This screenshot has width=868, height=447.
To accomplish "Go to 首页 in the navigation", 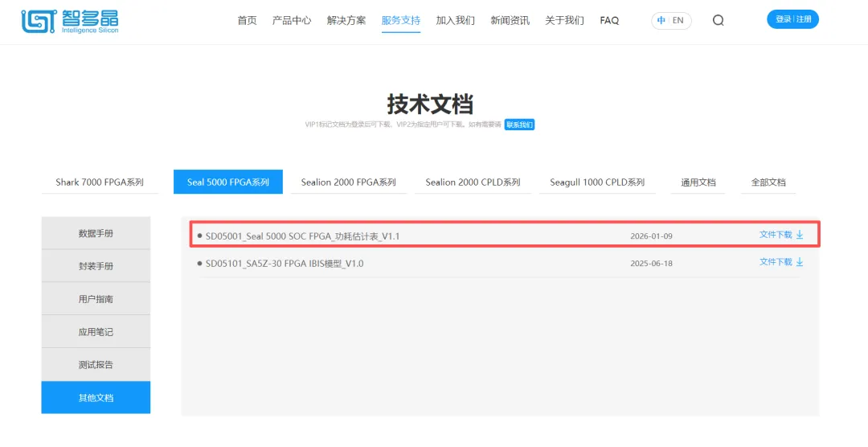I will pos(247,20).
